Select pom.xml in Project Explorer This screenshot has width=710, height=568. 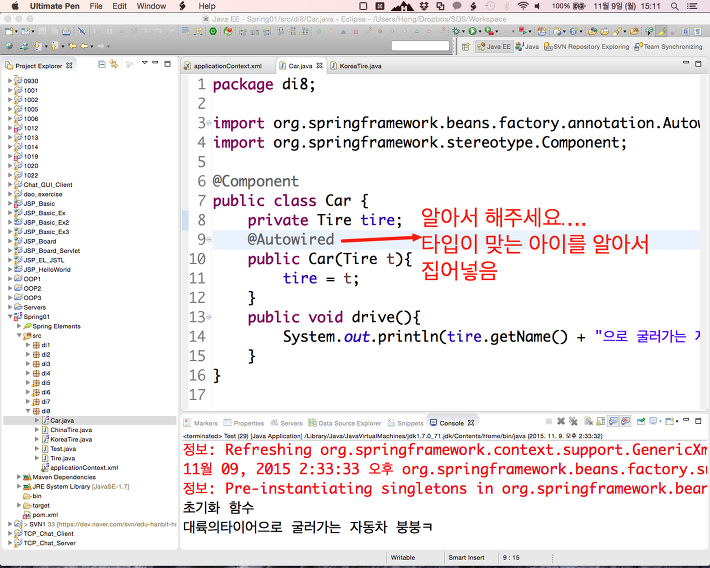[x=45, y=515]
